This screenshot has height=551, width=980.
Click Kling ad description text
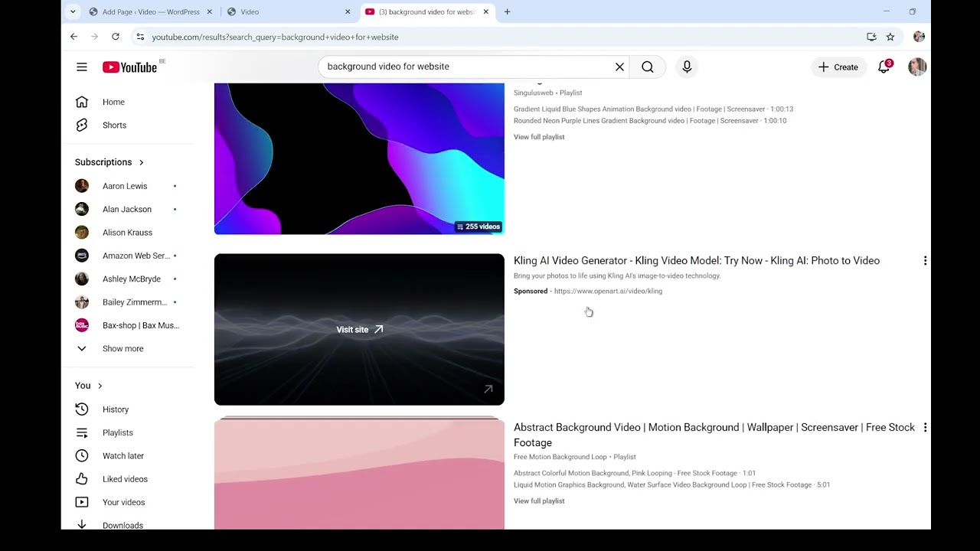point(617,275)
